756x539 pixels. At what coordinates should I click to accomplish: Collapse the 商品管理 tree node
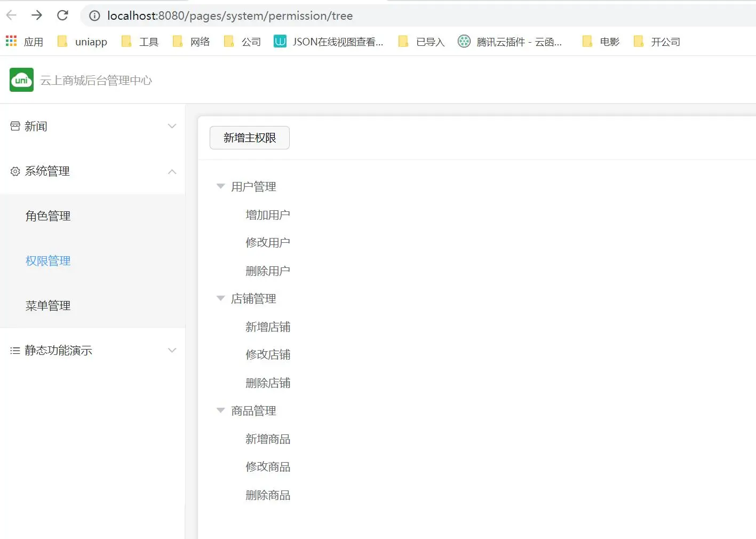click(220, 410)
